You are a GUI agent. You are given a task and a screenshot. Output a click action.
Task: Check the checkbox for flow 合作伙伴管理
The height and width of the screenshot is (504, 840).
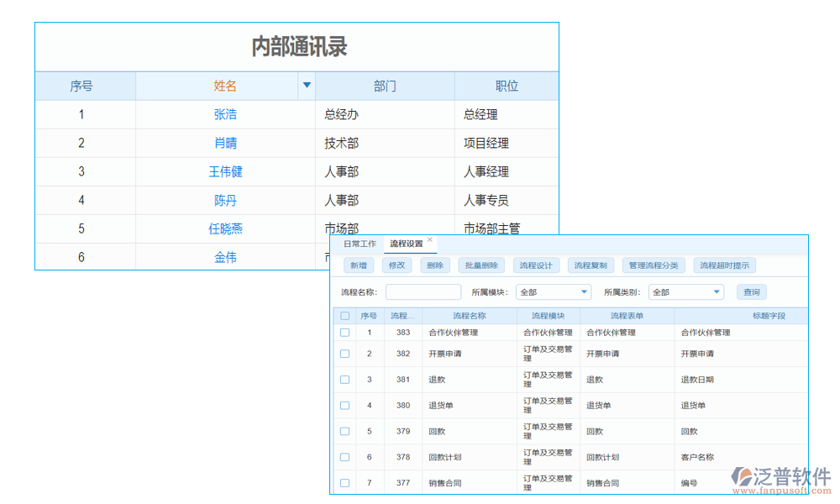344,332
